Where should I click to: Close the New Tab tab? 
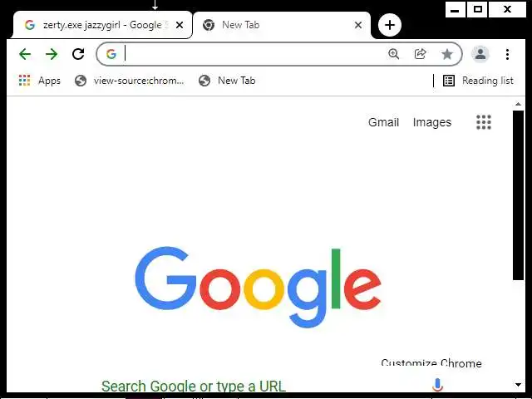[x=358, y=25]
